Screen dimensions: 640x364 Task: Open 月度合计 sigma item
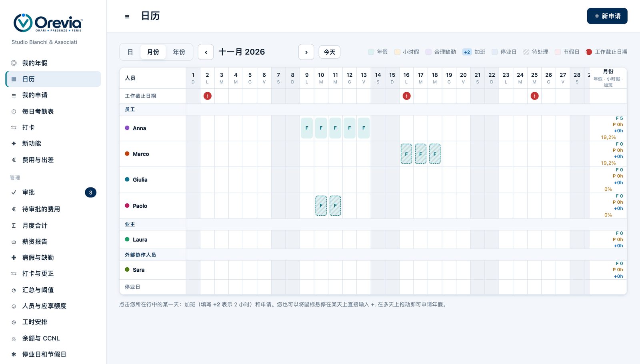pyautogui.click(x=53, y=225)
